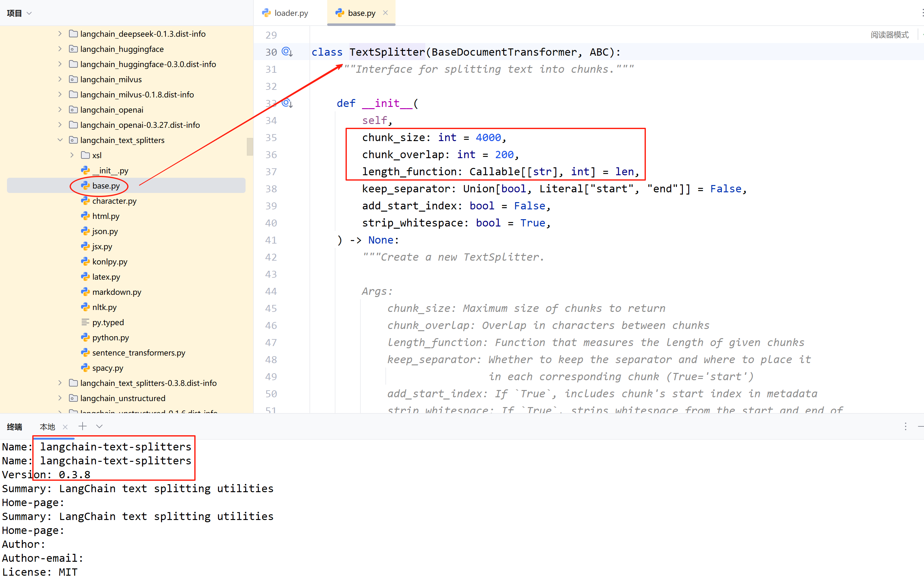Expand the langchain_huggingface folder
This screenshot has height=582, width=924.
(x=60, y=49)
